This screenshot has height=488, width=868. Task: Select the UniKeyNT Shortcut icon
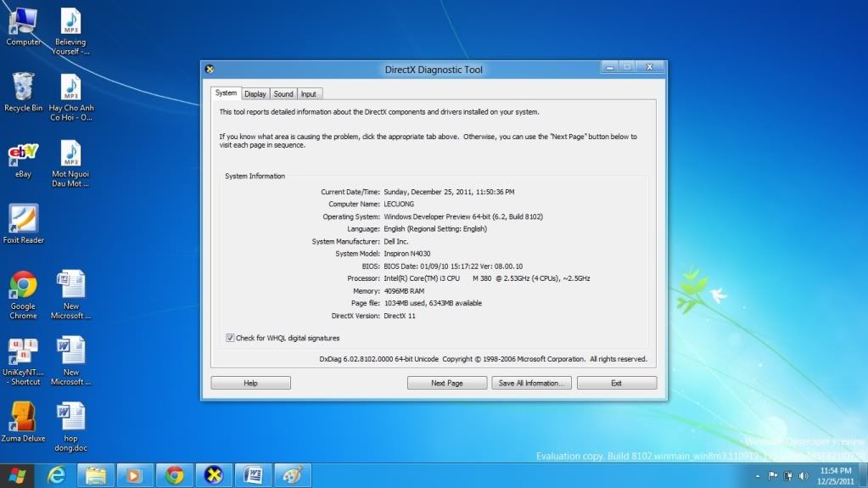pos(23,362)
